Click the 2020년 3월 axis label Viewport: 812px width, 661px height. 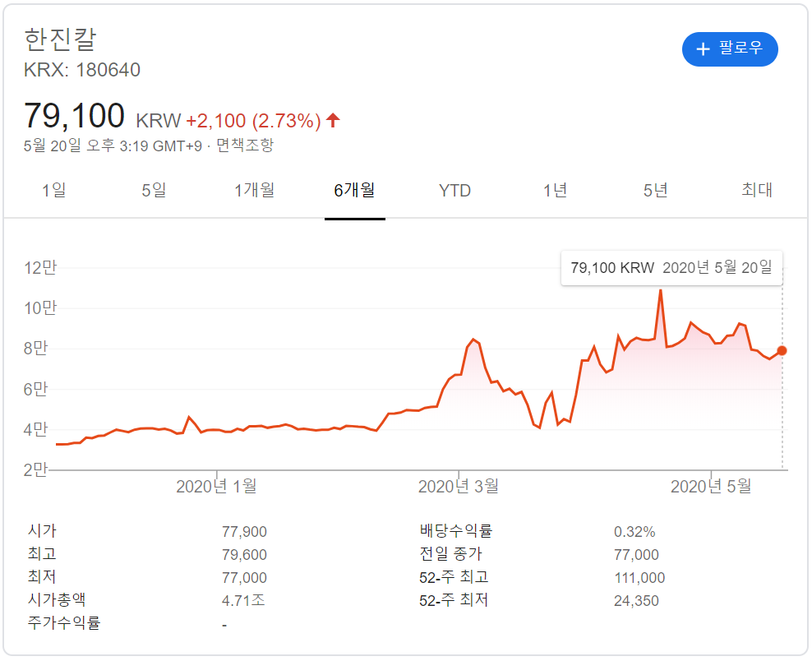point(459,487)
